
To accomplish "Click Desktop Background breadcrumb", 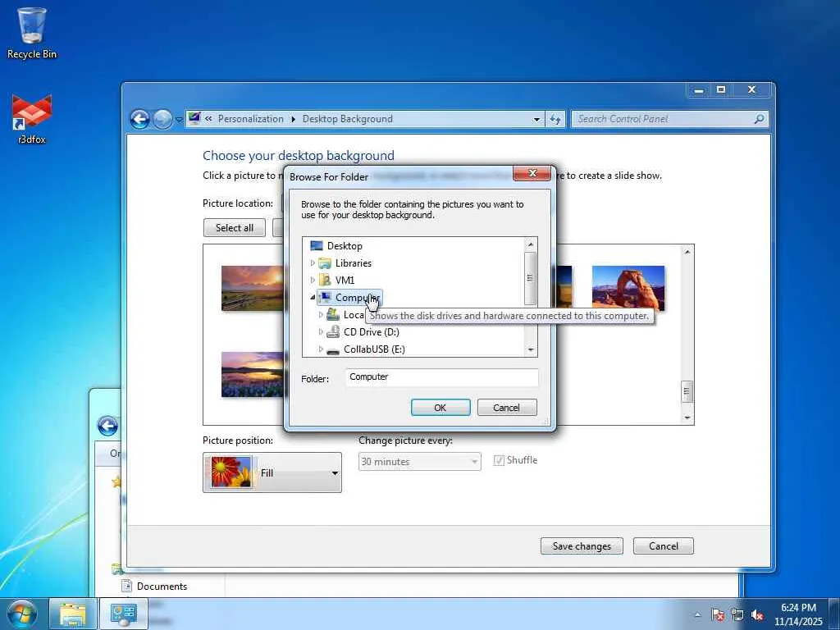I will (x=347, y=119).
